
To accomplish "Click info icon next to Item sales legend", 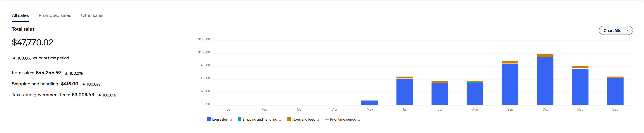I will pyautogui.click(x=231, y=120).
